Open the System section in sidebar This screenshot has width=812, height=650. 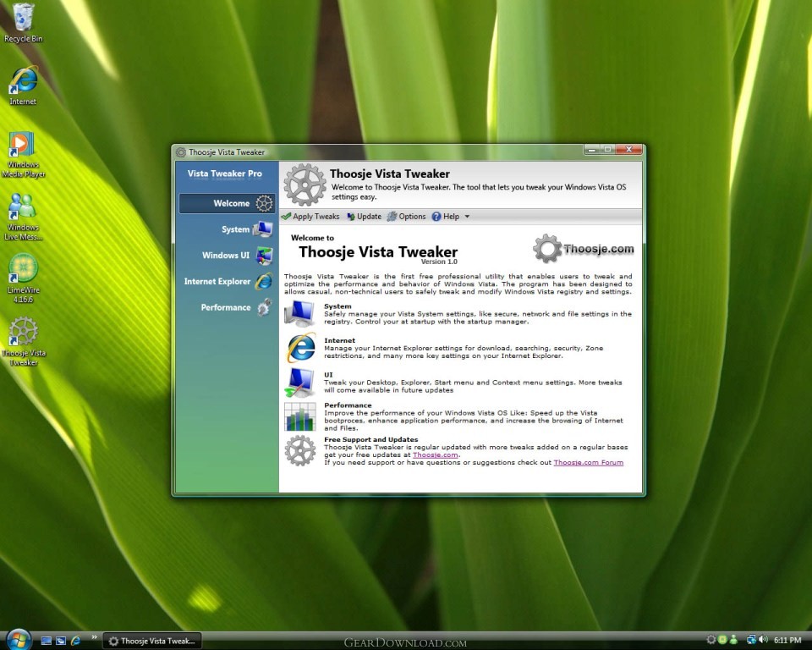[x=227, y=229]
